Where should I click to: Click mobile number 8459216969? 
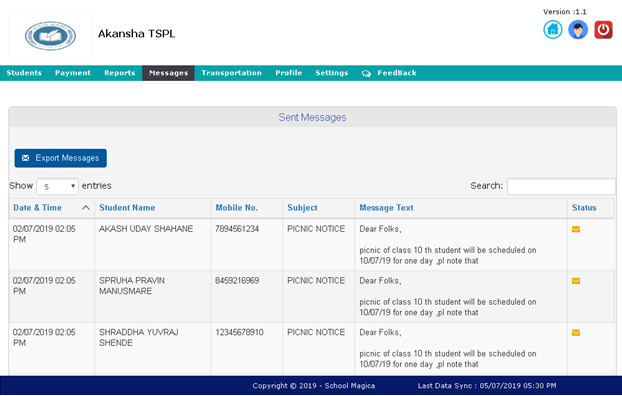point(237,281)
